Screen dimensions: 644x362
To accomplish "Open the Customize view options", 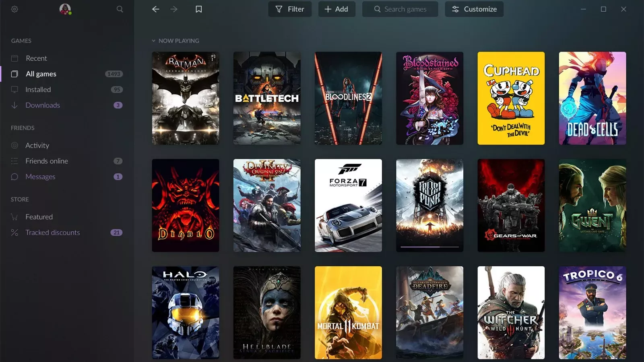I will point(474,9).
